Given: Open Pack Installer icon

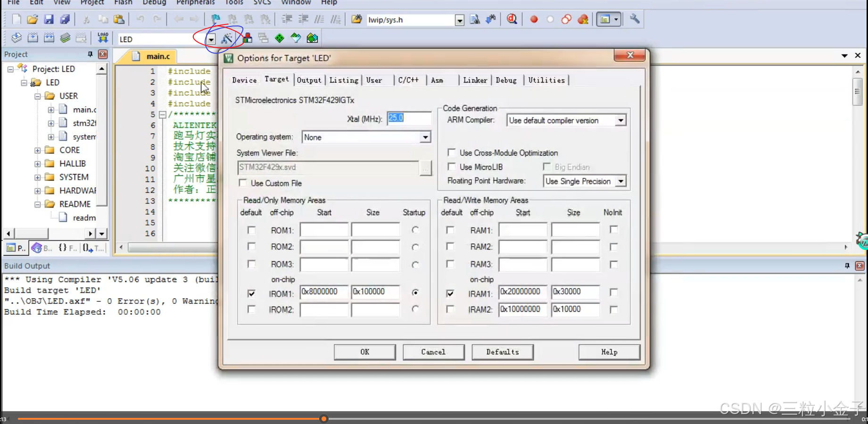Looking at the screenshot, I should coord(312,38).
